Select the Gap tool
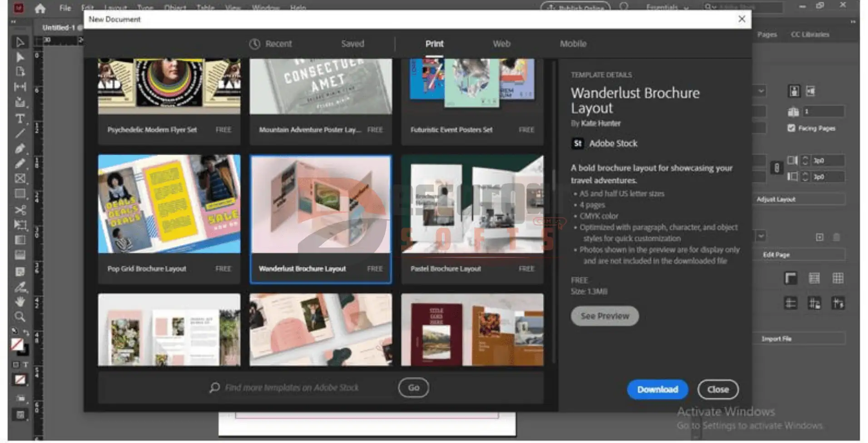The image size is (868, 443). pyautogui.click(x=20, y=86)
